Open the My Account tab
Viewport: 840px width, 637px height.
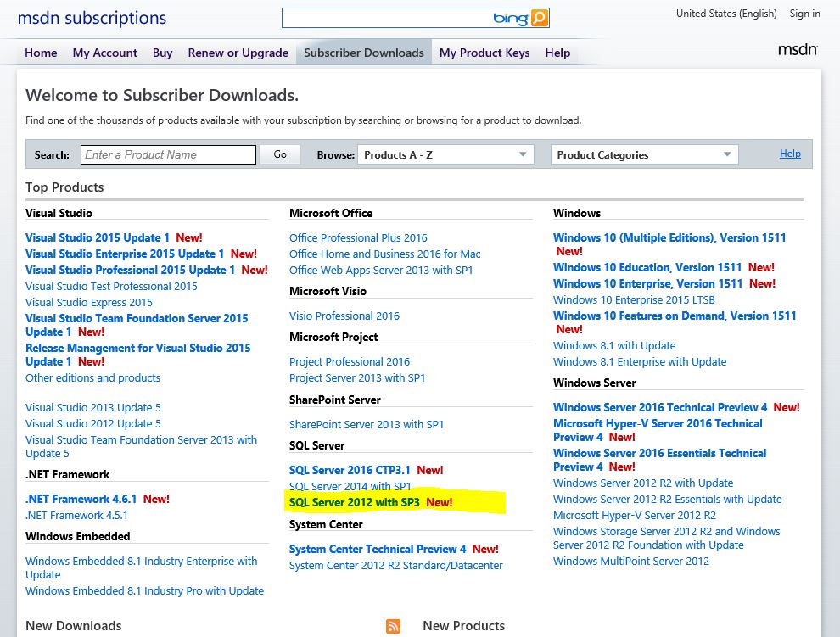coord(105,53)
